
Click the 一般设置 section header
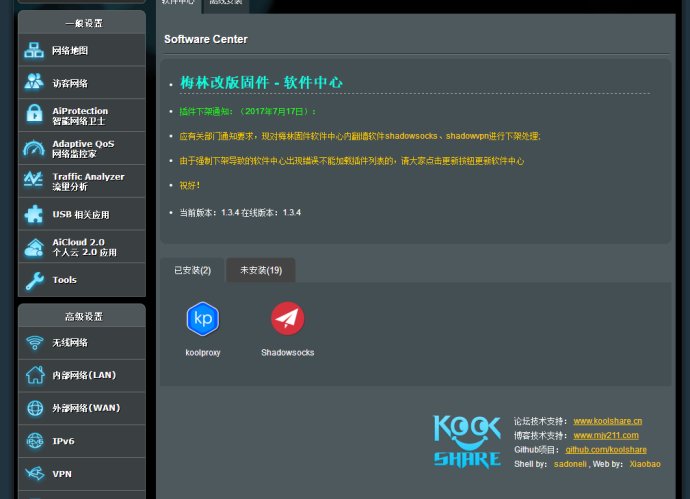tap(84, 23)
